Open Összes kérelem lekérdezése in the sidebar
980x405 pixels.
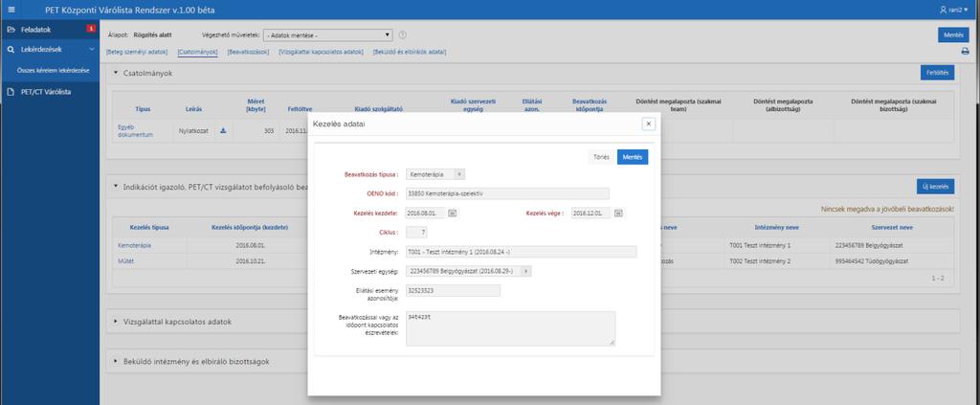[x=54, y=70]
